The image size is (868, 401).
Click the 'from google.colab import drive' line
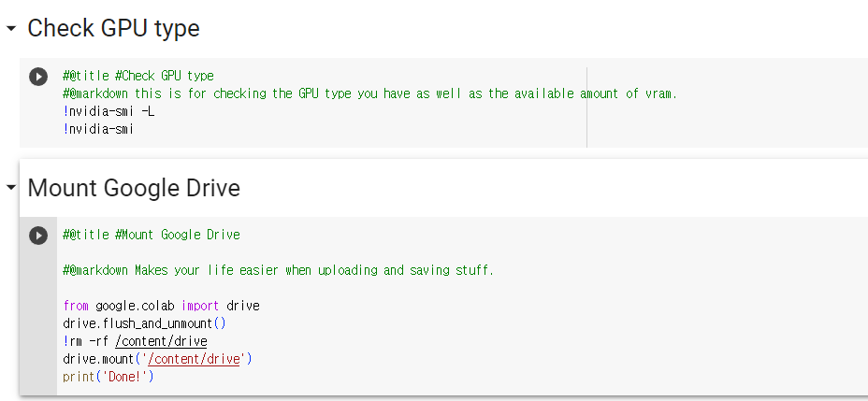click(162, 306)
